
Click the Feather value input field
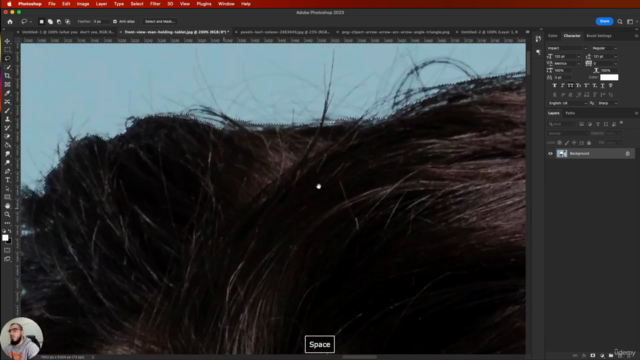point(101,22)
